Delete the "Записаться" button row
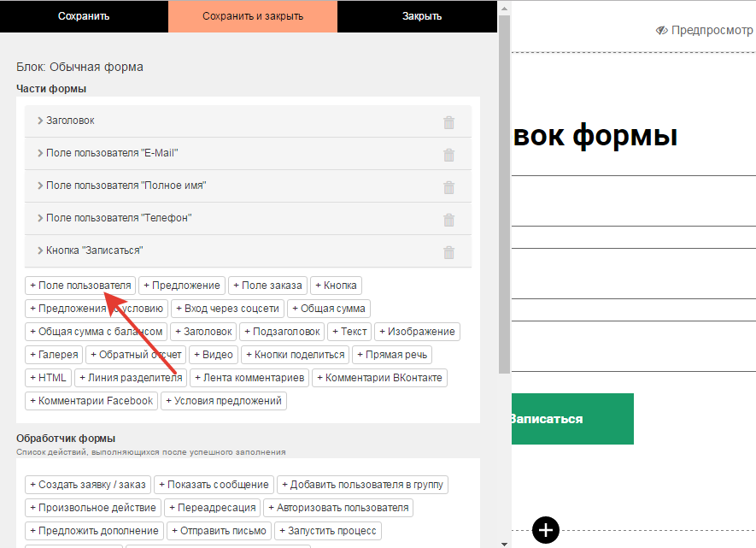 tap(448, 252)
